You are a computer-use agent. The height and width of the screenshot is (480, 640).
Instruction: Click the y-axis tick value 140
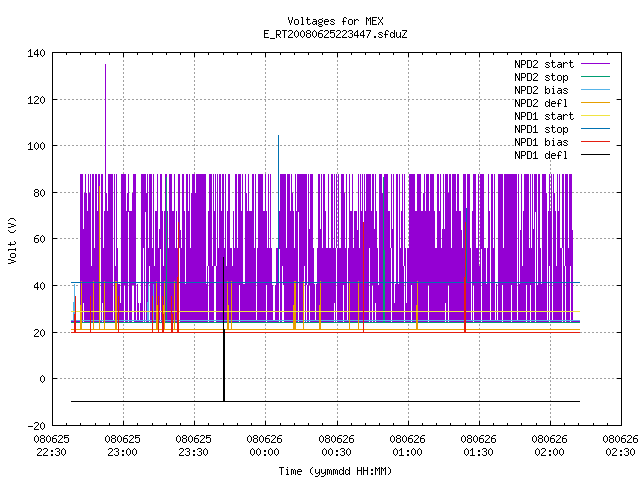[36, 53]
